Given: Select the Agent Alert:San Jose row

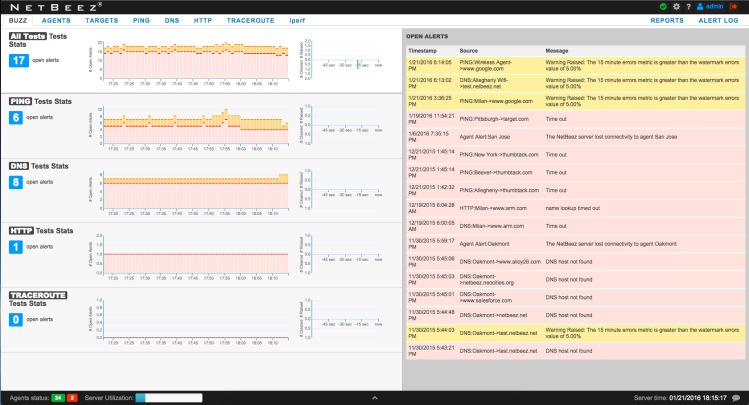Looking at the screenshot, I should [x=576, y=137].
